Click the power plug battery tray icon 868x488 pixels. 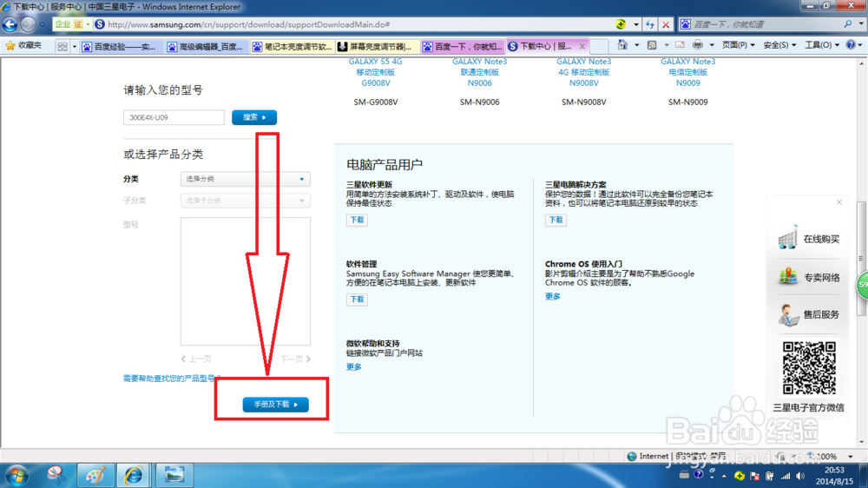click(x=770, y=476)
